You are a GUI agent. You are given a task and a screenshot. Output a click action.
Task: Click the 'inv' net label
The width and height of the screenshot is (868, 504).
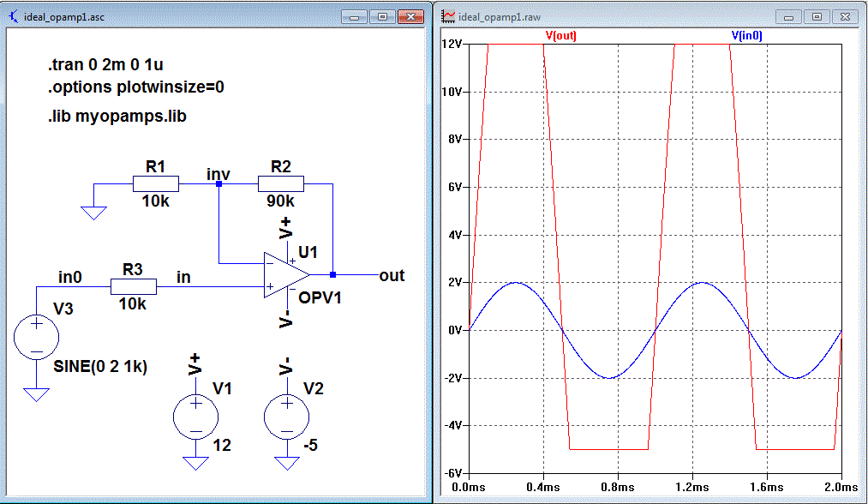click(218, 175)
